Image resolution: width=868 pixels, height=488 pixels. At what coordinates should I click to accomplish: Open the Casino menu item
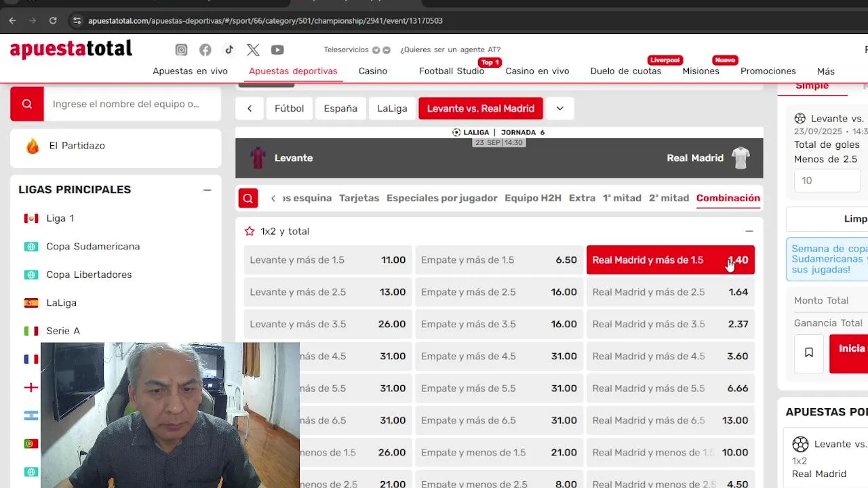(373, 71)
